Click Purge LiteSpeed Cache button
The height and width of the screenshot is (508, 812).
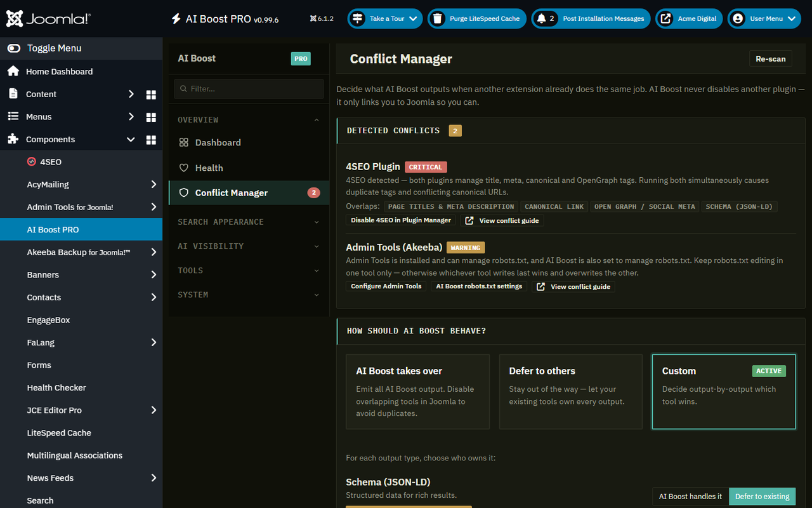coord(478,18)
